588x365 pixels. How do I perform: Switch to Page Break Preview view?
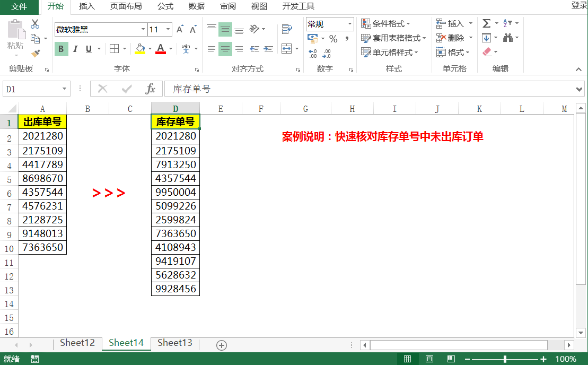pos(451,359)
